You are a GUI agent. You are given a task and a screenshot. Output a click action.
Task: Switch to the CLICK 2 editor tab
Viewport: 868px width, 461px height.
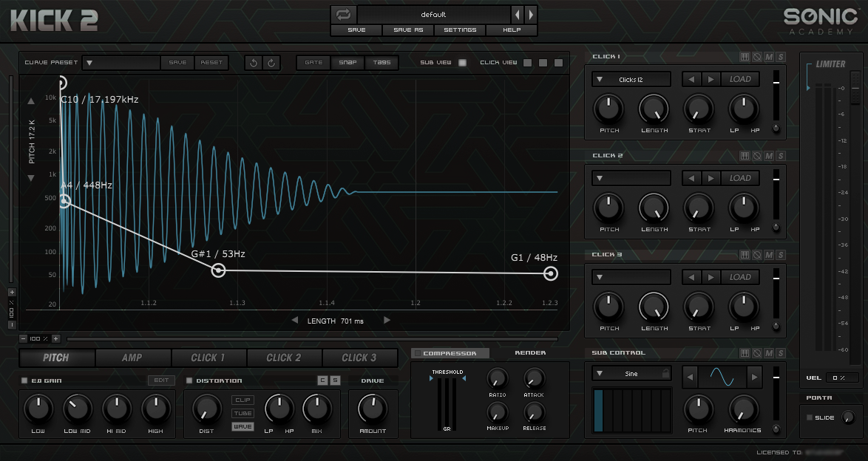[284, 358]
